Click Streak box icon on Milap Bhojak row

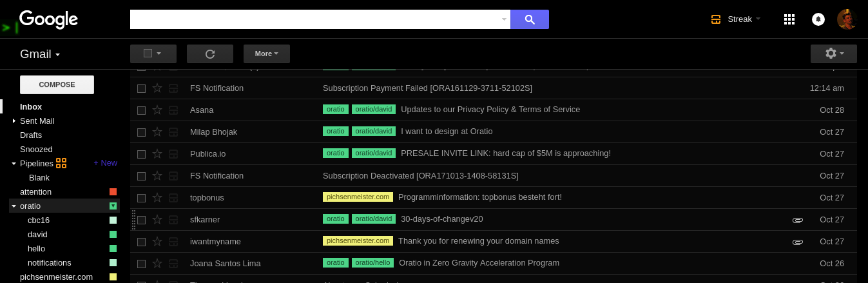[173, 132]
